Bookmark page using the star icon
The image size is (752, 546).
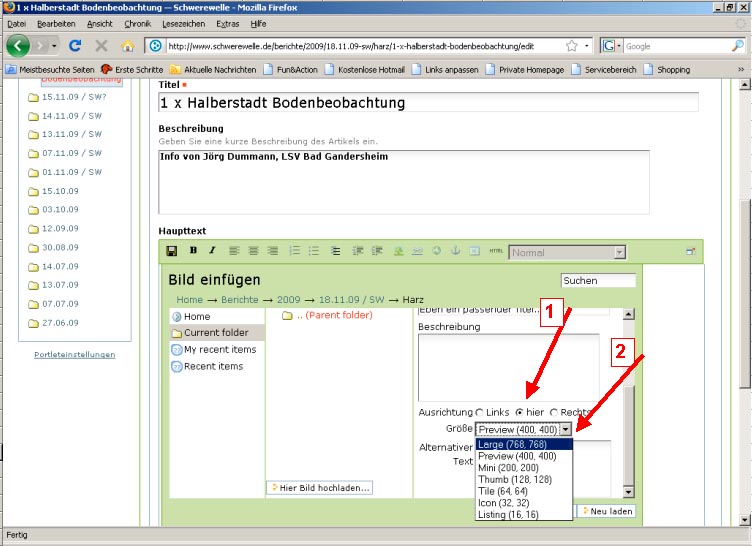[571, 46]
